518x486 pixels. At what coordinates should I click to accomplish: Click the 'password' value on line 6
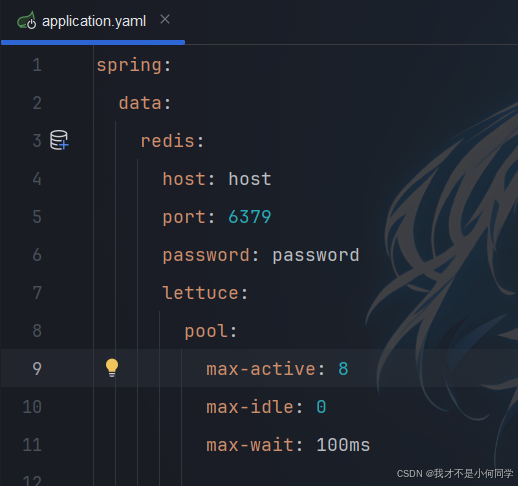(316, 256)
